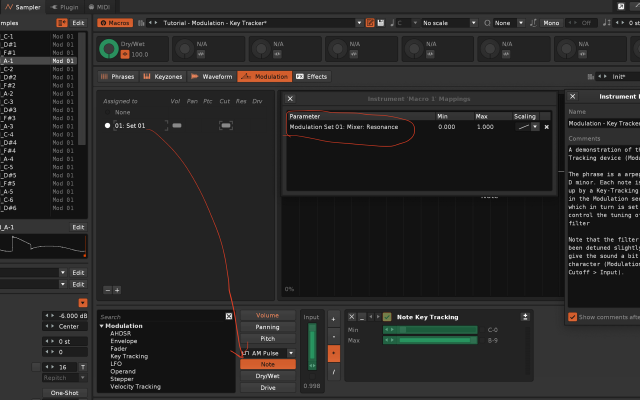Switch to the Effects tab
The image size is (640, 400).
pyautogui.click(x=311, y=76)
